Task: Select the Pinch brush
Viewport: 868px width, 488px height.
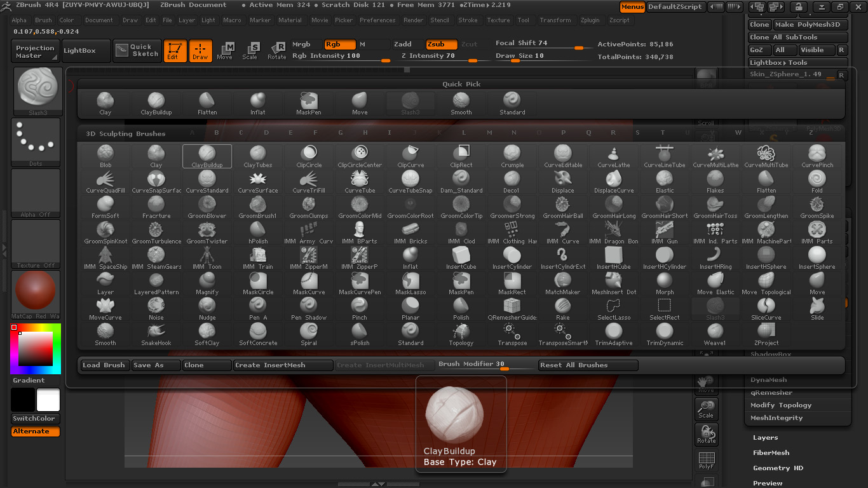Action: click(x=360, y=309)
